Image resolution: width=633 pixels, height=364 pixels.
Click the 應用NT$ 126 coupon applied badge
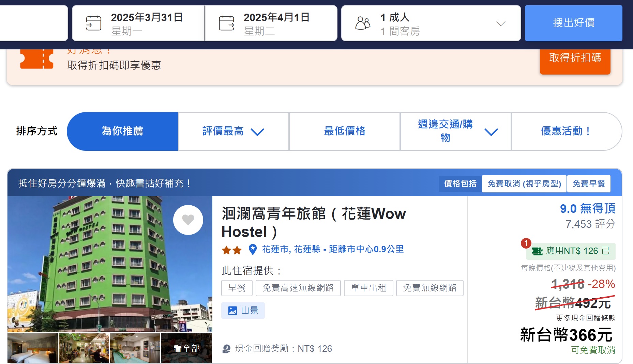[x=571, y=251]
